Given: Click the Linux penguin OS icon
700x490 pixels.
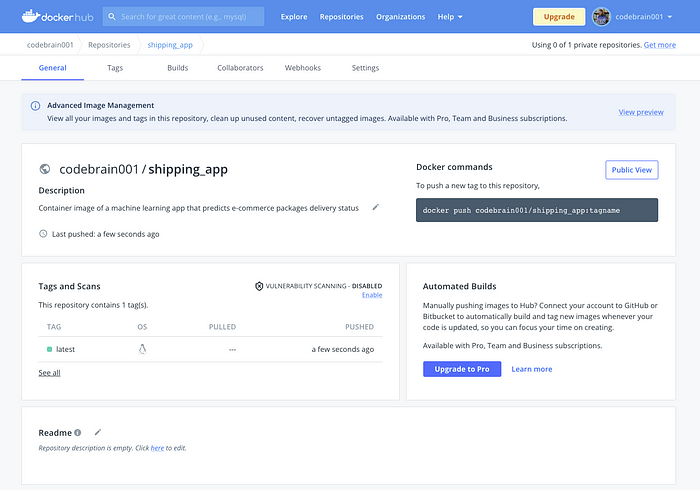Looking at the screenshot, I should point(142,349).
